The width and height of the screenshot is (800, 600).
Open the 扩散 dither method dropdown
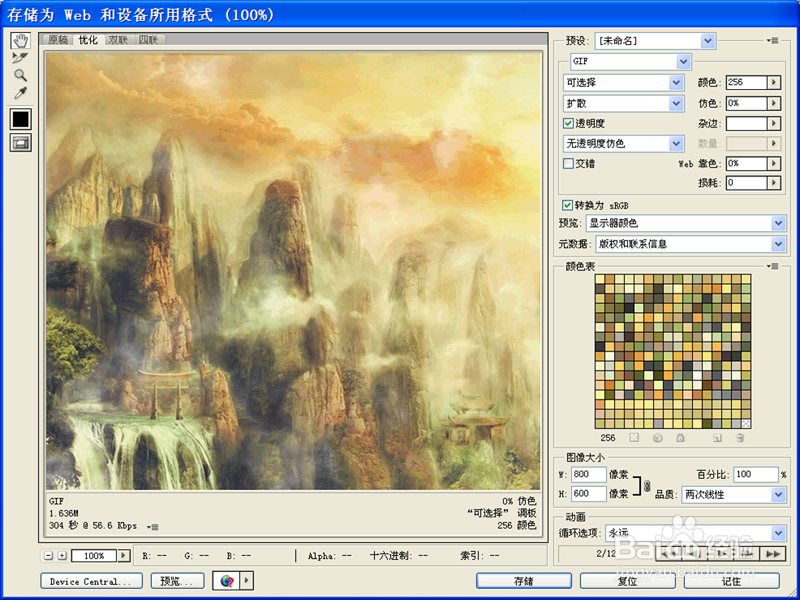[623, 104]
